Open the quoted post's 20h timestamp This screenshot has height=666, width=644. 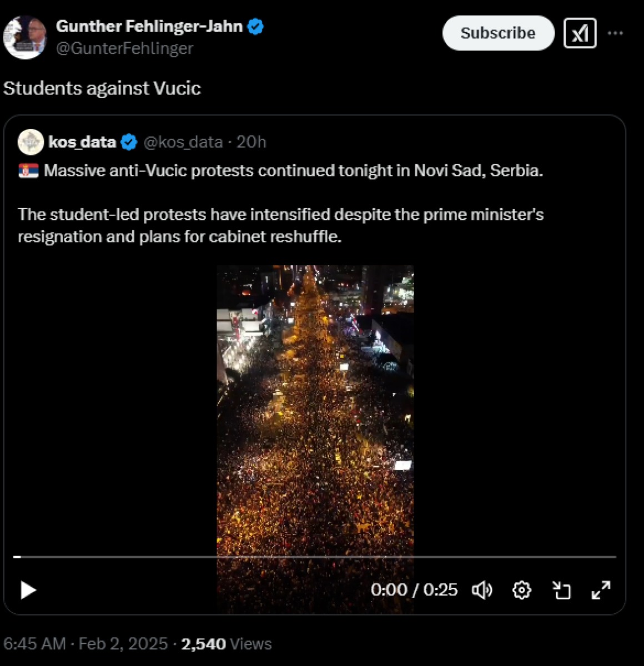[x=251, y=142]
